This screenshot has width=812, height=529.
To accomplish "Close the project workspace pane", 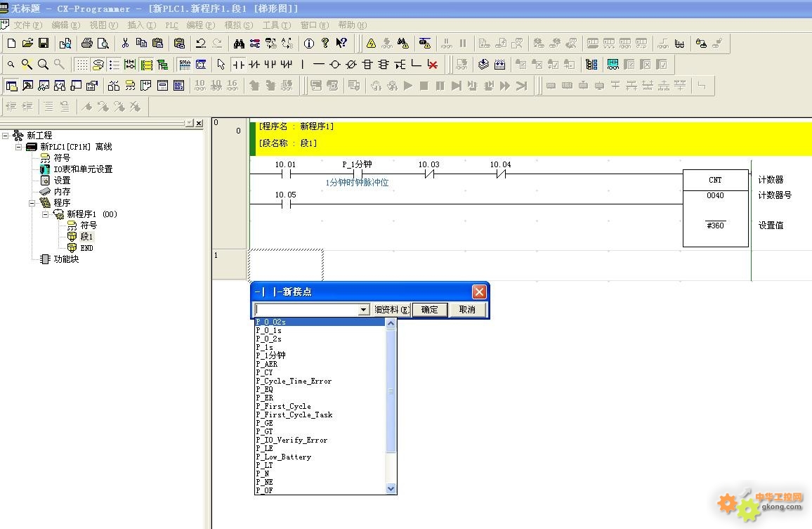I will [x=199, y=124].
